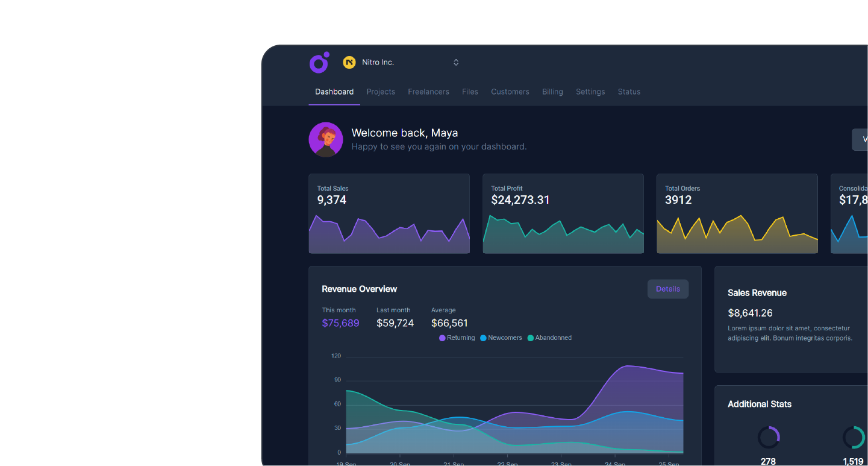Click the $75,689 This month figure
This screenshot has width=868, height=466.
pos(340,323)
